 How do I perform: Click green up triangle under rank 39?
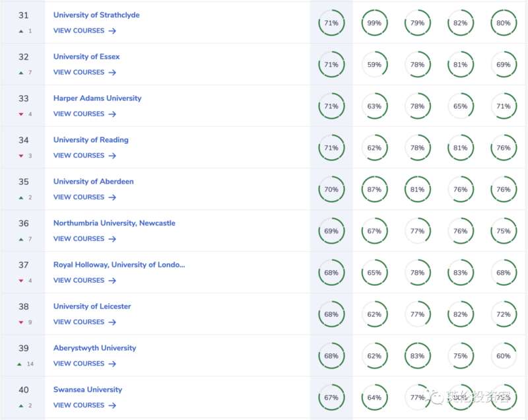coord(20,364)
